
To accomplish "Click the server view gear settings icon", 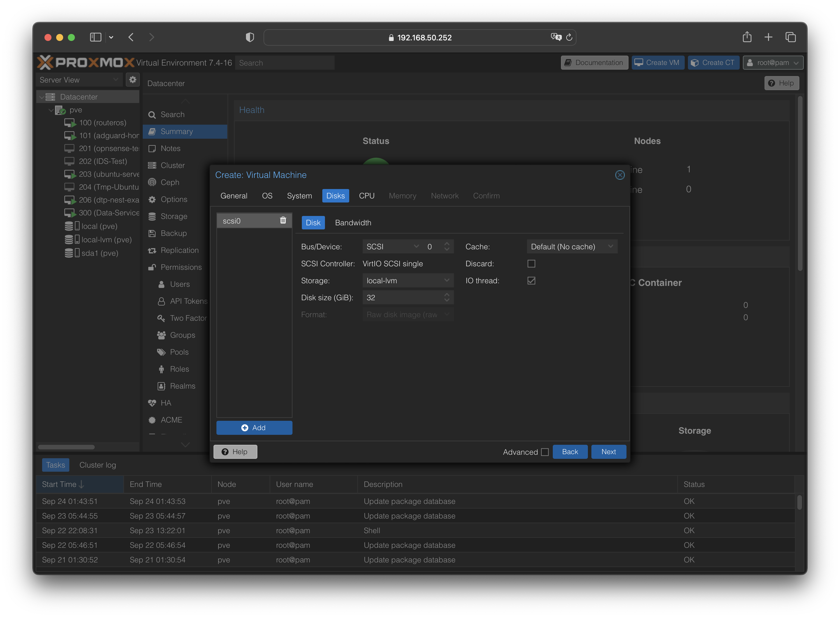I will [132, 80].
